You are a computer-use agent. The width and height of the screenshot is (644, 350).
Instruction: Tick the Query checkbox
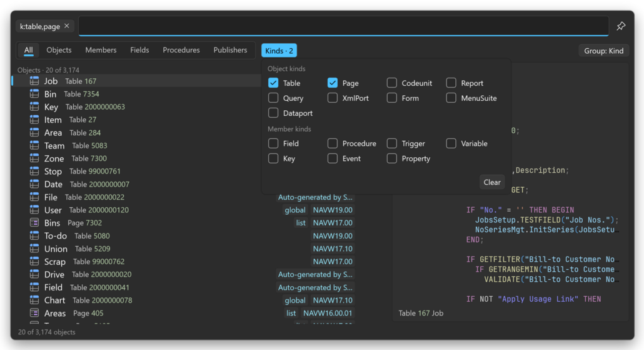click(273, 98)
